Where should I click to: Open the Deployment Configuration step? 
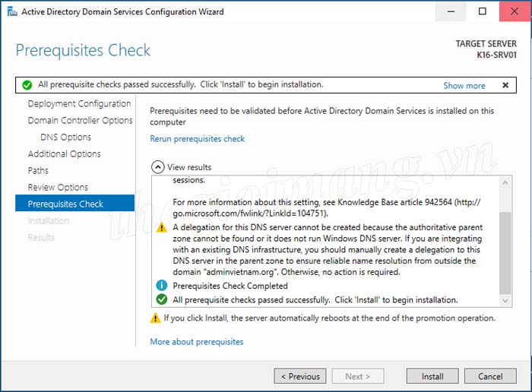[79, 104]
